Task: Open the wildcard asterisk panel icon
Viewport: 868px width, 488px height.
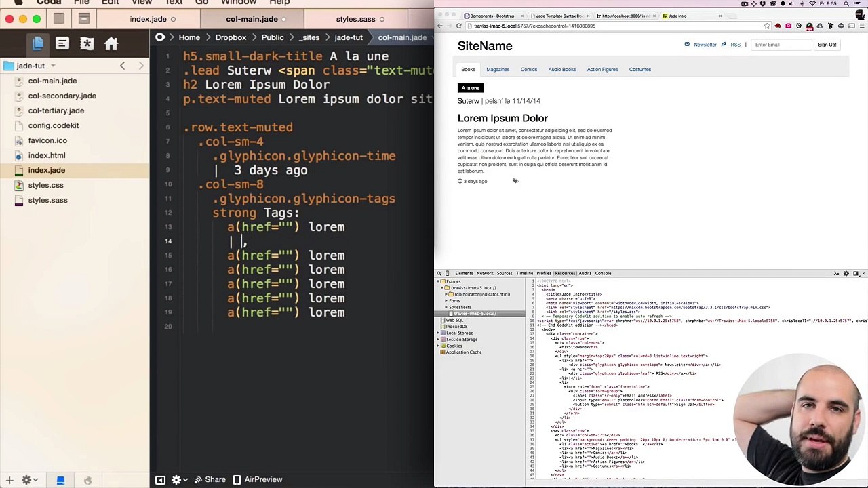Action: click(86, 44)
